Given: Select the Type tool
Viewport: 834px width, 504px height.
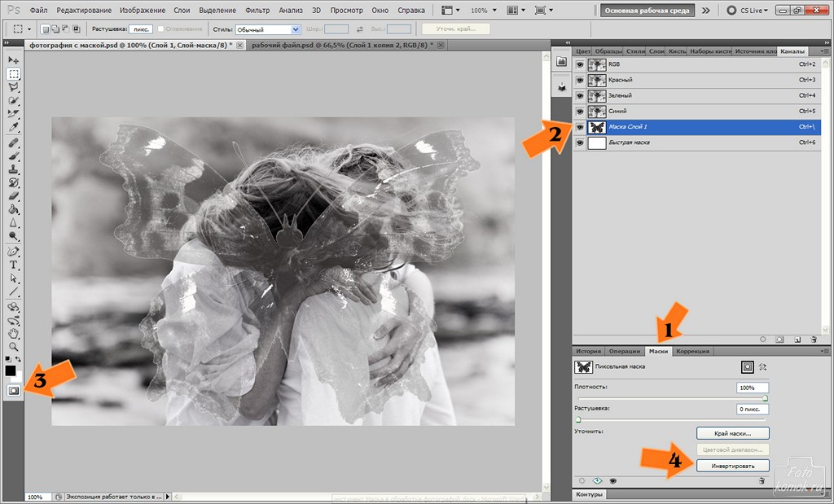Looking at the screenshot, I should [x=14, y=265].
